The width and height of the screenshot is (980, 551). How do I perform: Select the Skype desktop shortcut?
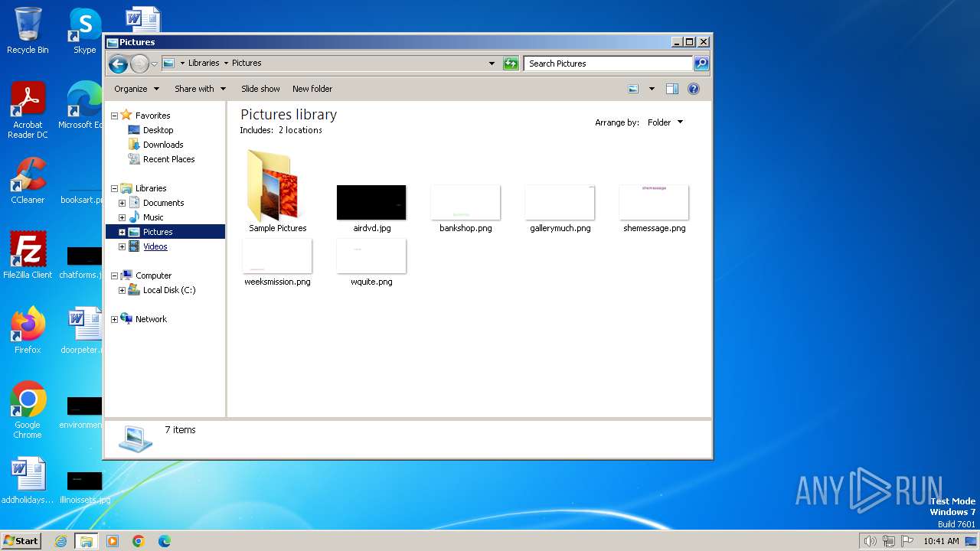coord(84,31)
